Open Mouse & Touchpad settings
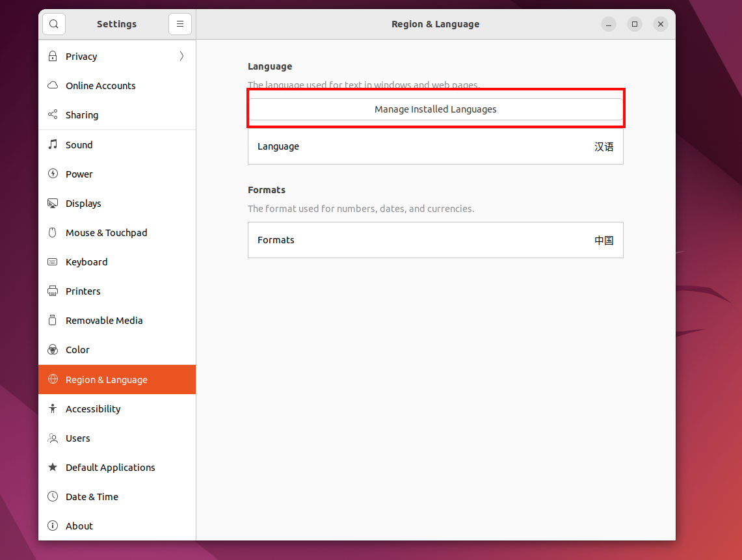 pyautogui.click(x=117, y=233)
